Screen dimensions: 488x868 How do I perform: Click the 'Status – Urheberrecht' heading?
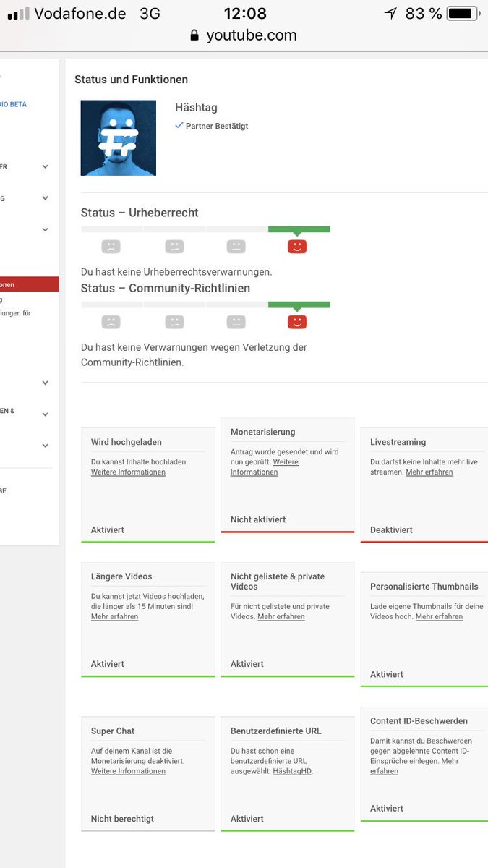(140, 213)
